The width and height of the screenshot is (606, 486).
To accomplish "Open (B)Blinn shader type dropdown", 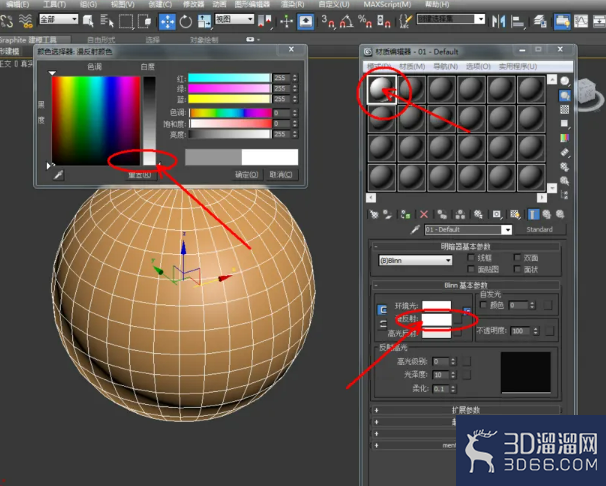I will [415, 260].
